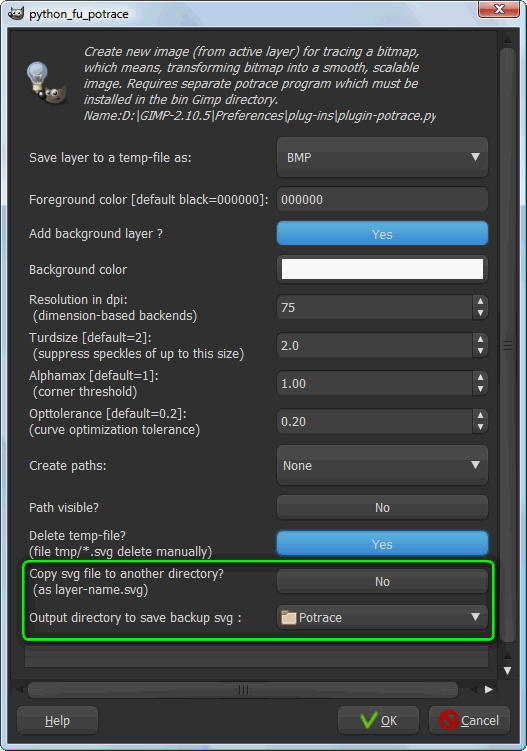Click the Cancel button
This screenshot has width=527, height=751.
point(470,720)
